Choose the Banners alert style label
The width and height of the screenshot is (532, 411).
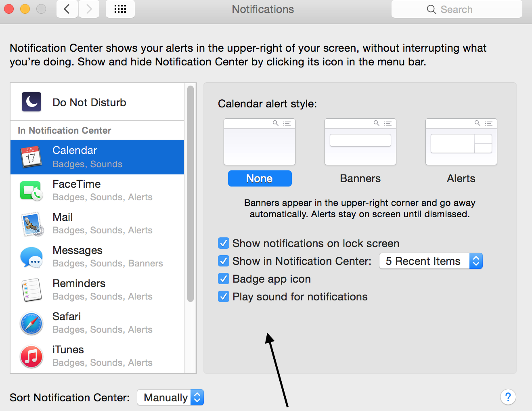[360, 178]
